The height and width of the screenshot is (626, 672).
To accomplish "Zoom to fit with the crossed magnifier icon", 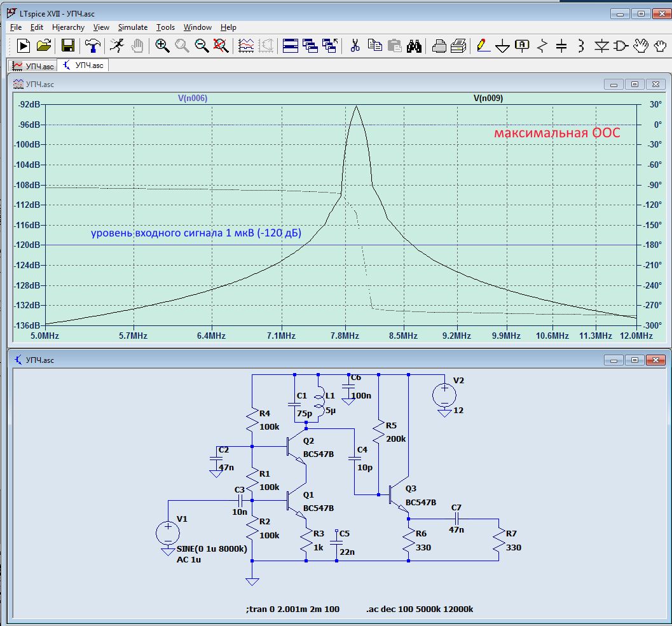I will [221, 45].
